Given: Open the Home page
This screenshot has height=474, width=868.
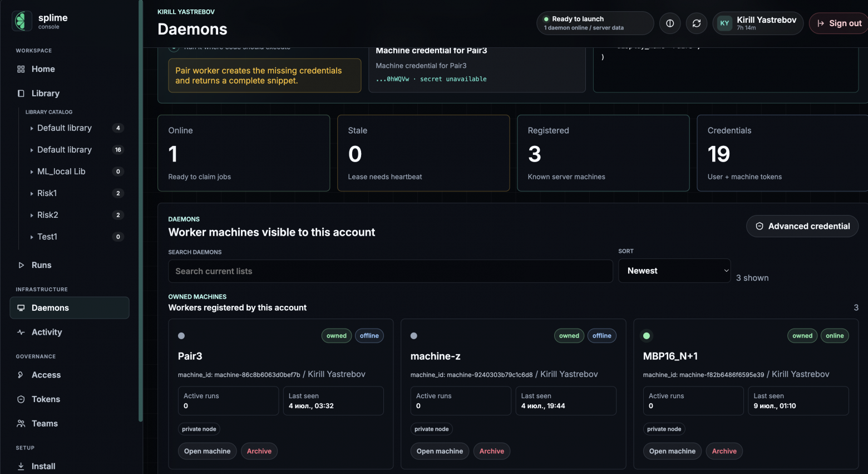Looking at the screenshot, I should pos(70,69).
